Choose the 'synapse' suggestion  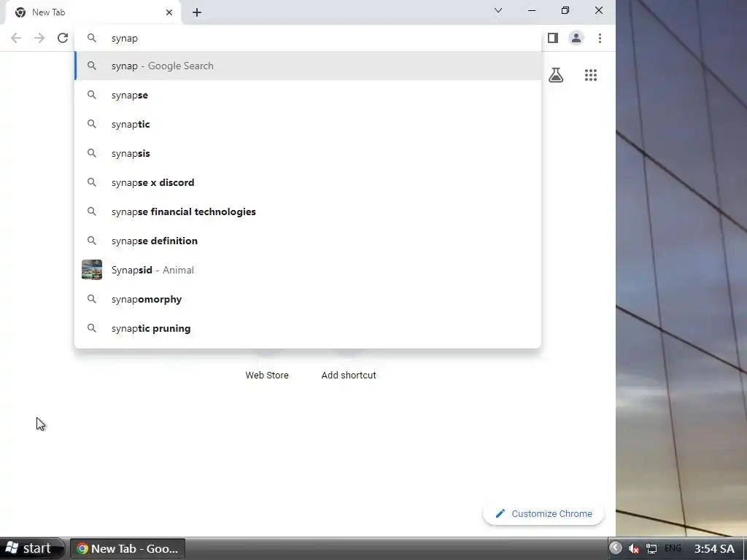tap(308, 96)
